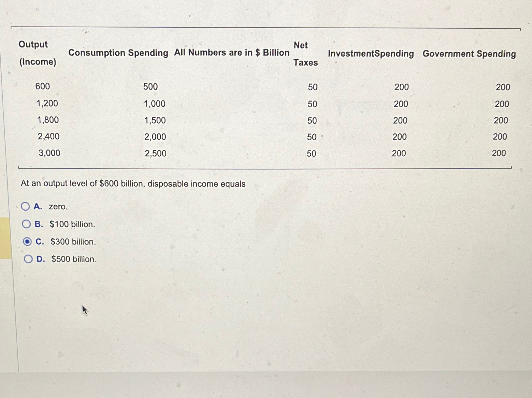Click 'All Numbers are in $ Billion' header note
The width and height of the screenshot is (532, 398).
tap(231, 53)
